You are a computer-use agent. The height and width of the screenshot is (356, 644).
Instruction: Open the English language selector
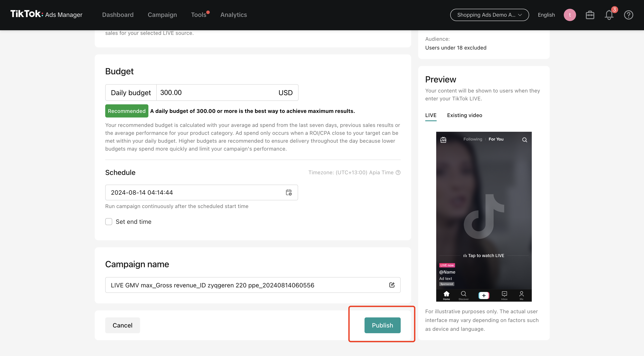coord(546,15)
